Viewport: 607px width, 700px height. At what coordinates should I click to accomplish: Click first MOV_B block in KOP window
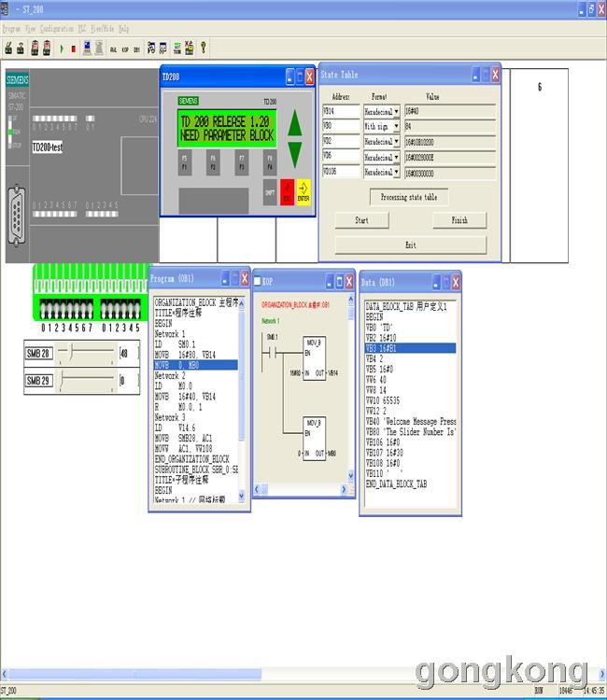315,358
